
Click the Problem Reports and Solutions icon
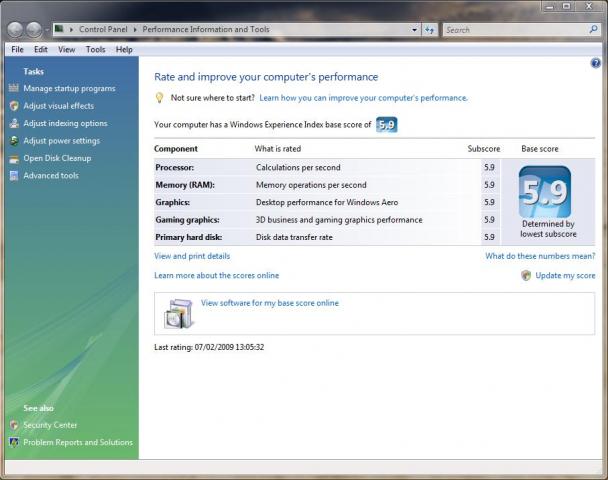14,442
